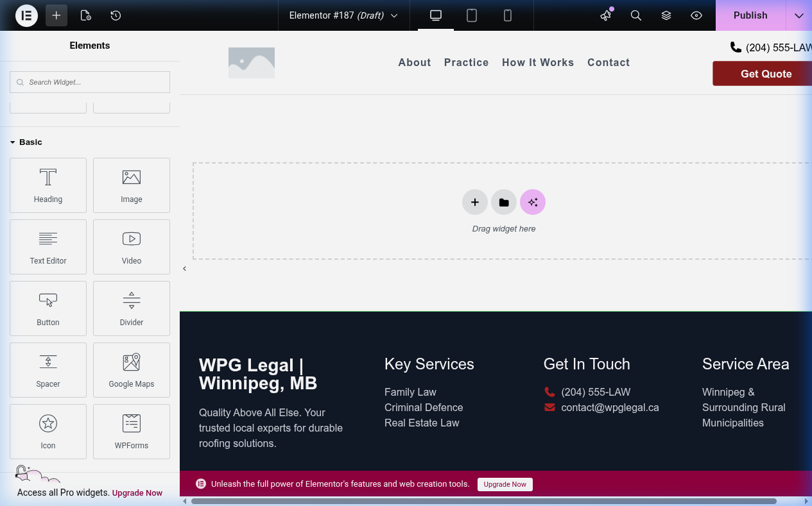The image size is (812, 506).
Task: Click the Search Widget input field
Action: coord(90,82)
